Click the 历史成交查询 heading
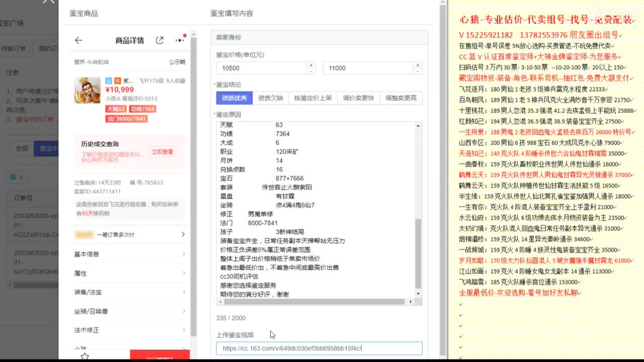Screen dimensions: 644x362 point(100,144)
